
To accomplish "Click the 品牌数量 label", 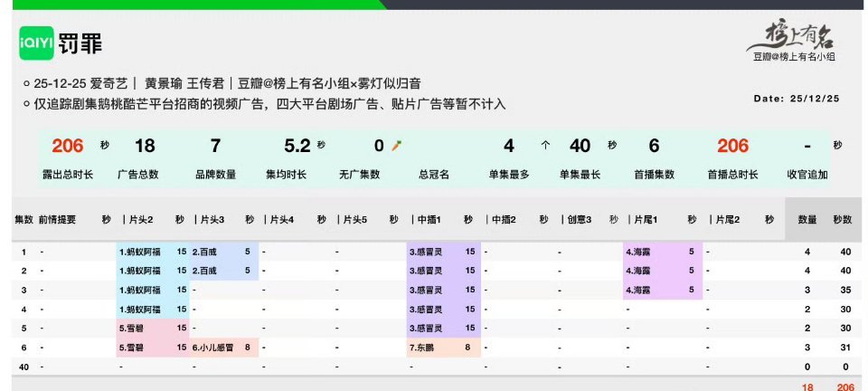I will [x=215, y=175].
